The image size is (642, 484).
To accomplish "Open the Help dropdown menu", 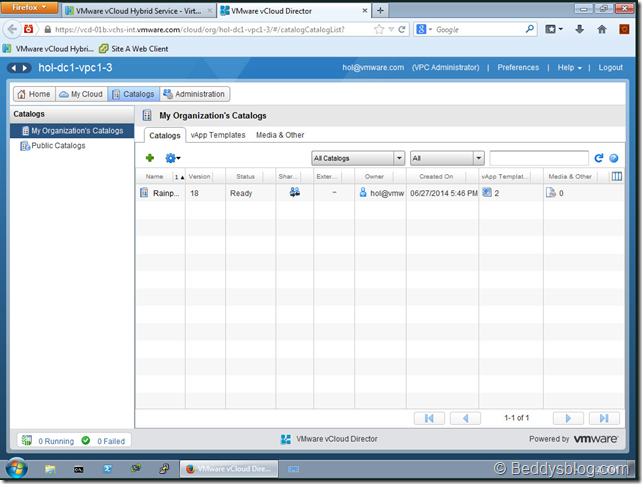I will point(569,68).
